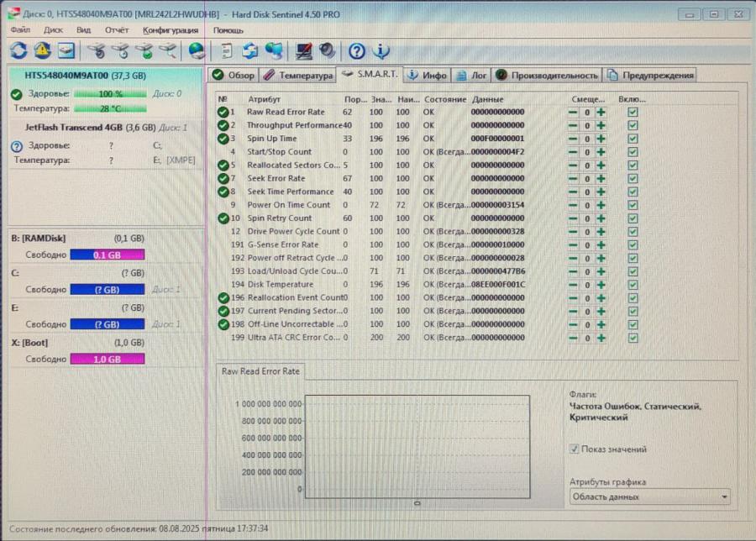Click the document report toolbar icon
Image resolution: width=756 pixels, height=541 pixels.
coord(226,50)
